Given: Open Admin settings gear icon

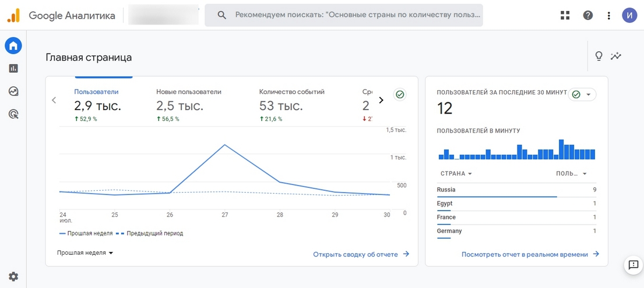Looking at the screenshot, I should pyautogui.click(x=13, y=276).
